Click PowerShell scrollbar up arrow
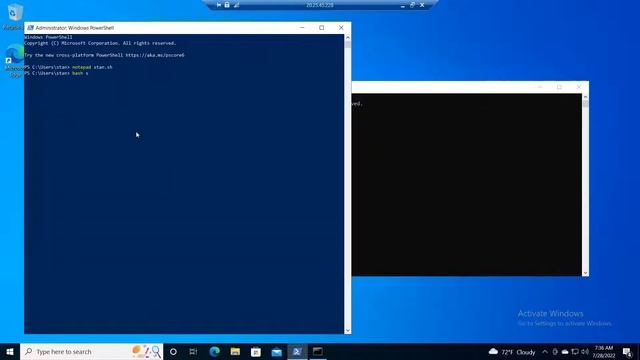Screen dimensions: 640x360 point(348,37)
